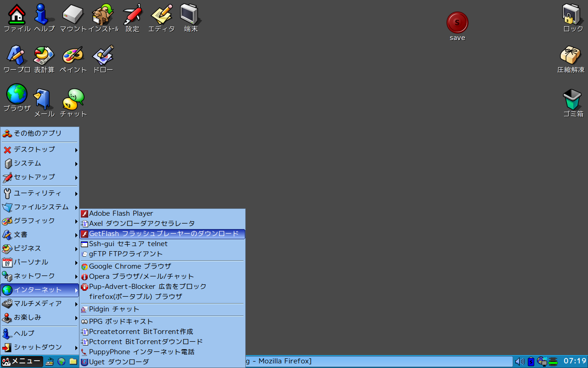Click the first taskbar quick-launch icon next to メニュー
This screenshot has width=588, height=368.
pos(50,362)
